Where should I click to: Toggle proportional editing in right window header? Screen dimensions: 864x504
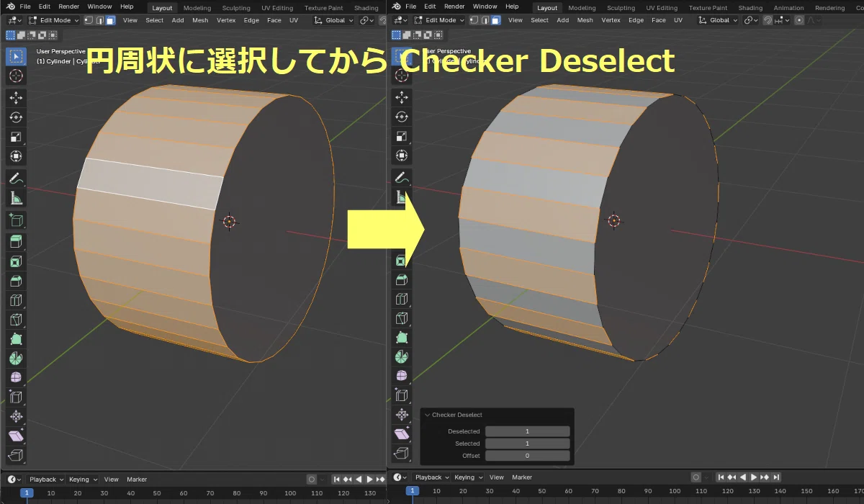click(x=799, y=20)
